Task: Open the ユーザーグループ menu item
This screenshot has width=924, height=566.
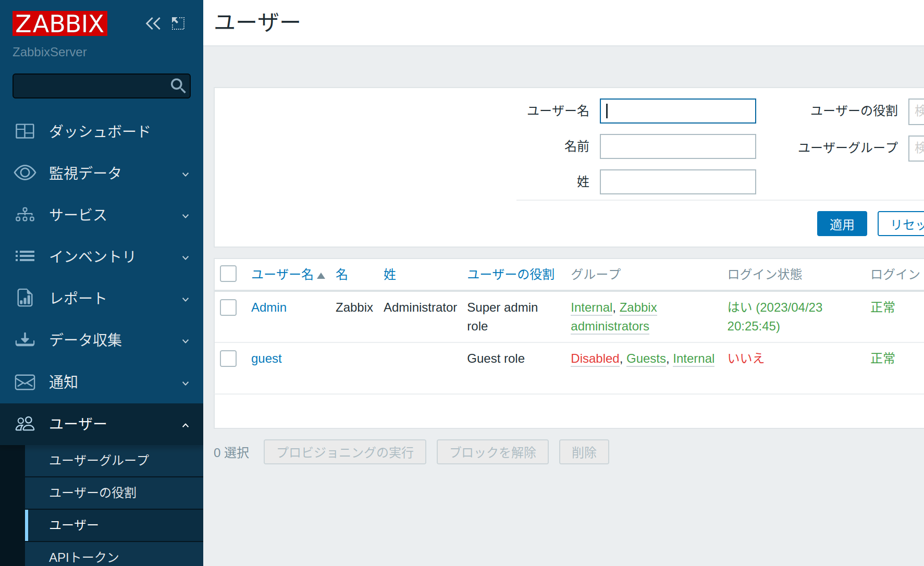Action: pyautogui.click(x=98, y=460)
